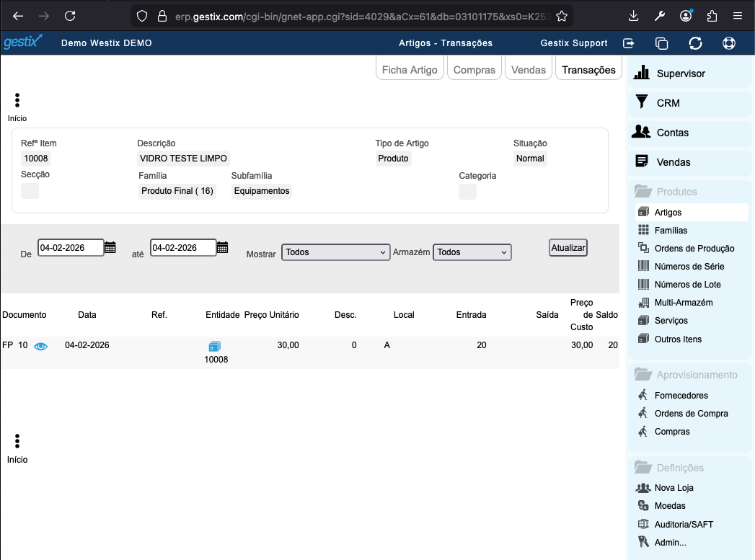Viewport: 755px width, 560px height.
Task: Expand the Aprovisionamento sidebar section
Action: [697, 375]
